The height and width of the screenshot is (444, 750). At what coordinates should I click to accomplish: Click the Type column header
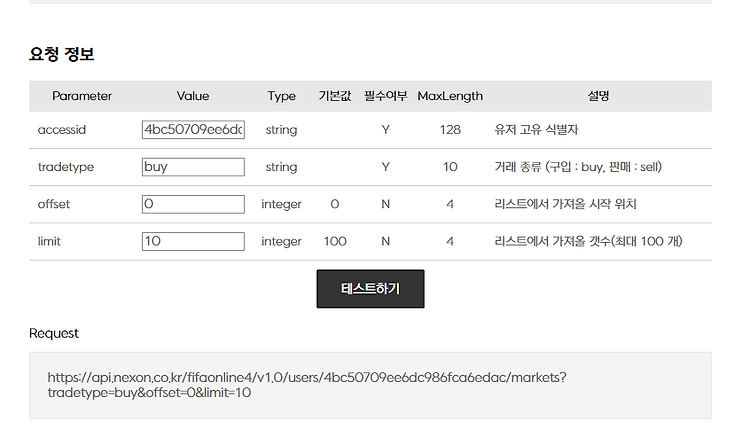click(x=281, y=96)
